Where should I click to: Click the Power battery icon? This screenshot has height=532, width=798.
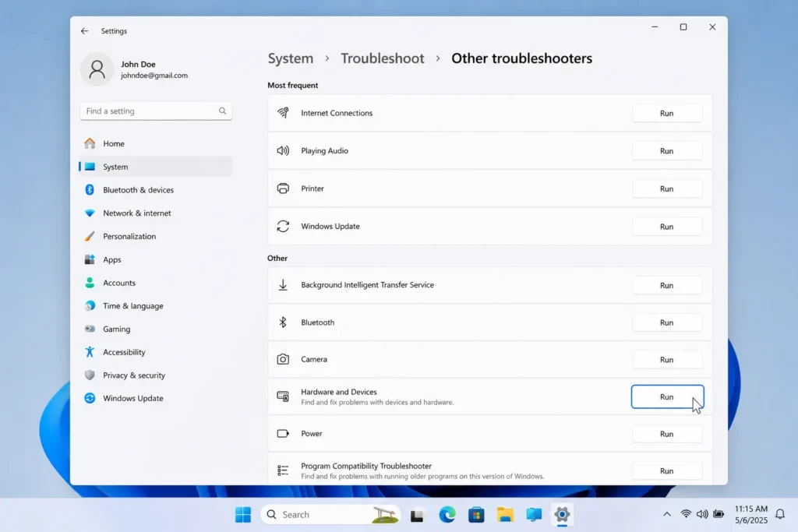point(283,434)
